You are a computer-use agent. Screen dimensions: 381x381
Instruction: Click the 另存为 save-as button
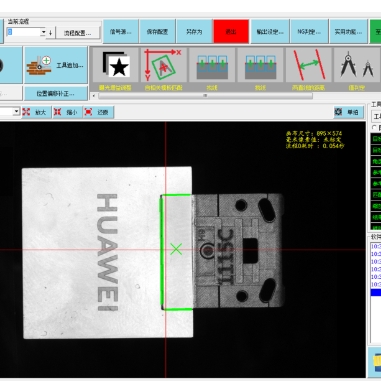coord(194,32)
